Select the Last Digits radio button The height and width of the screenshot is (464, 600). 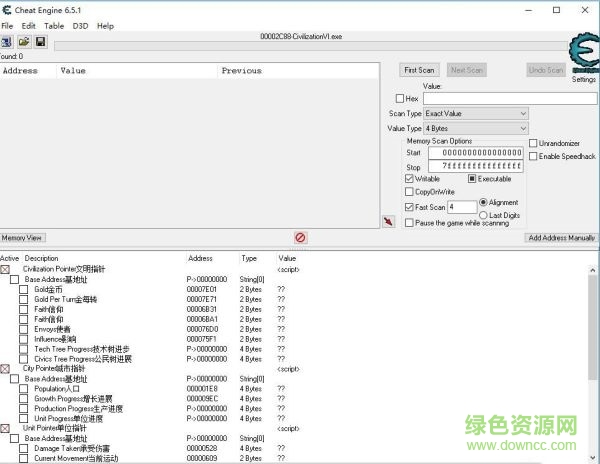pos(484,215)
